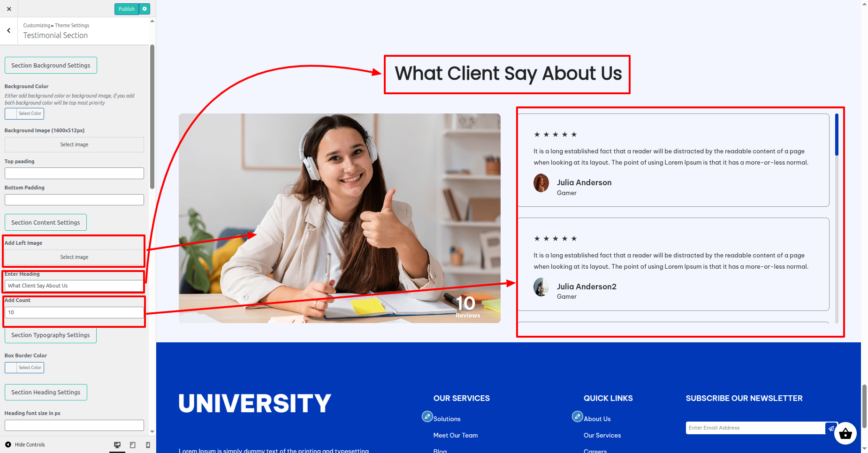Click the publish settings gear icon

pyautogui.click(x=145, y=9)
